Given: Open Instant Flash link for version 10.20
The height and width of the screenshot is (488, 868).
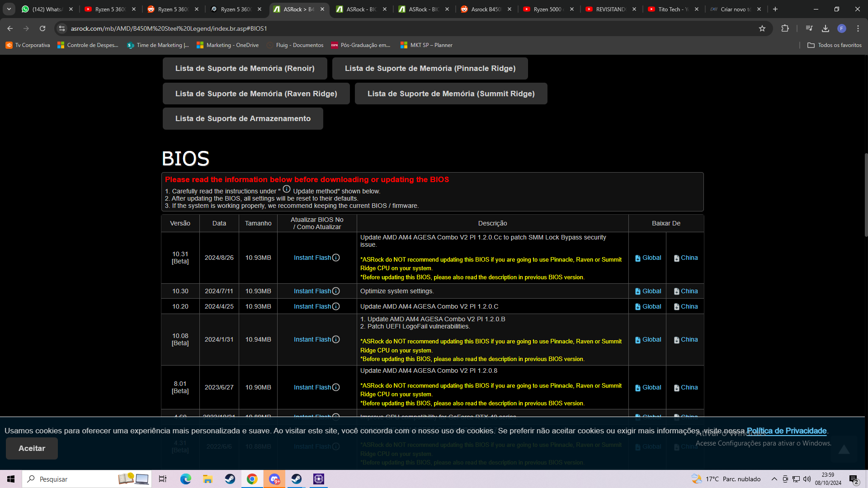Looking at the screenshot, I should point(312,306).
